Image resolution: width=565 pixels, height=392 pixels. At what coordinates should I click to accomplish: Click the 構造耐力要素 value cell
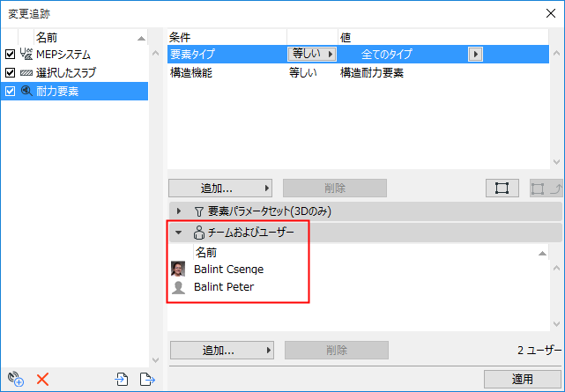[x=372, y=73]
